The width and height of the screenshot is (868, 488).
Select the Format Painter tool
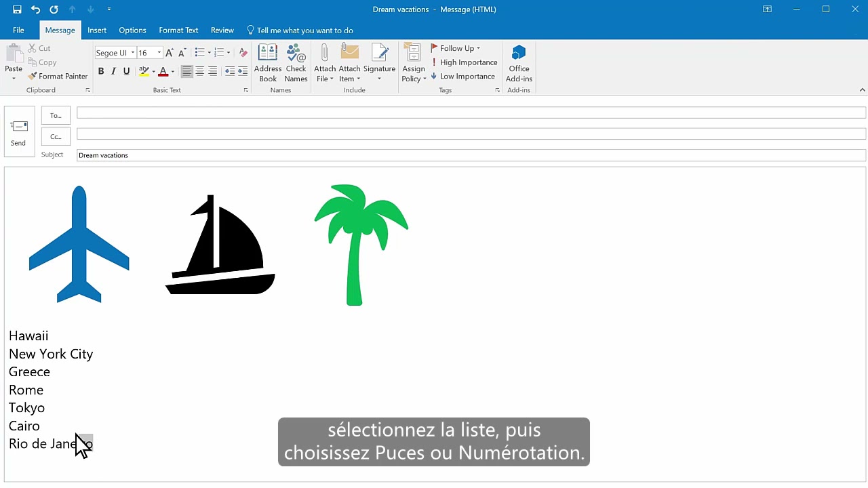click(58, 76)
